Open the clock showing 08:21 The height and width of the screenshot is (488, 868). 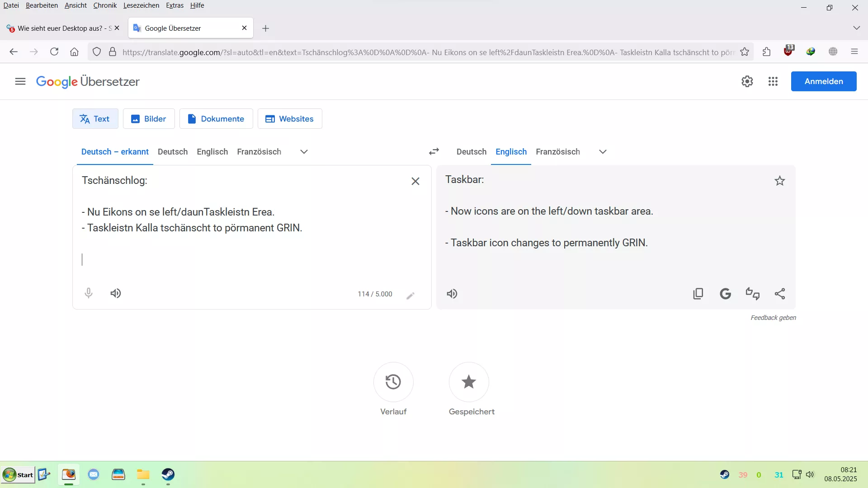pos(840,474)
